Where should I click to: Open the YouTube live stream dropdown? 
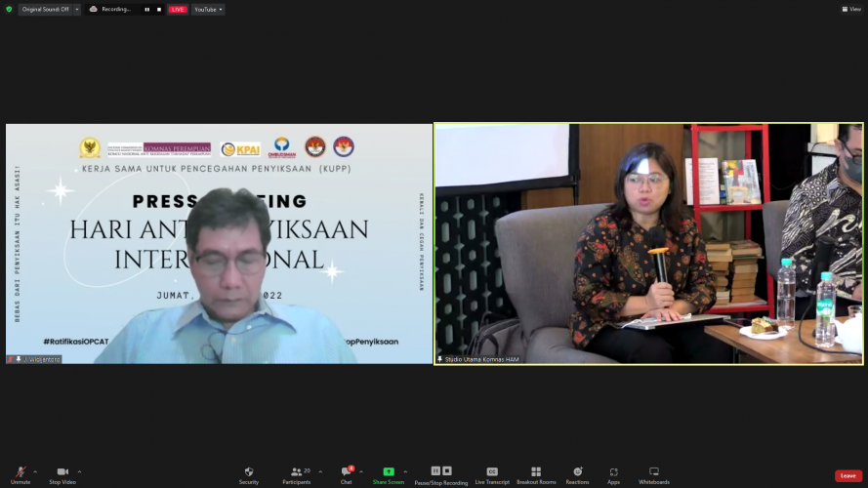207,9
